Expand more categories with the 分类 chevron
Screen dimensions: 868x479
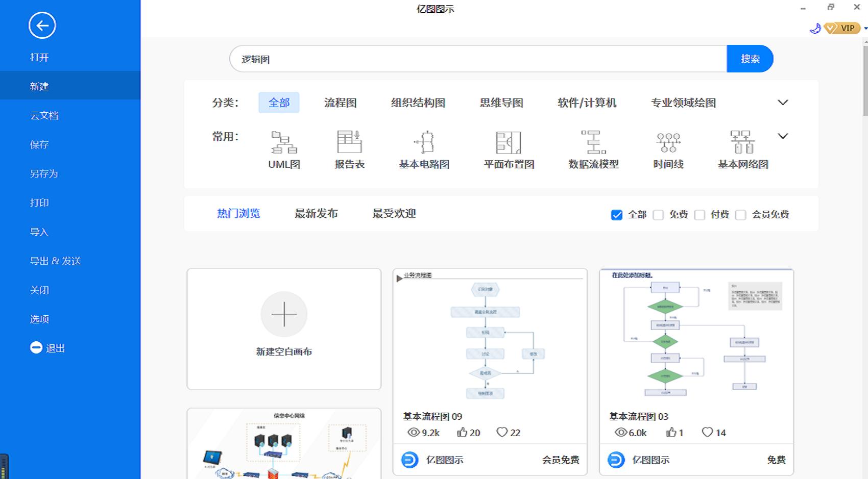tap(783, 102)
